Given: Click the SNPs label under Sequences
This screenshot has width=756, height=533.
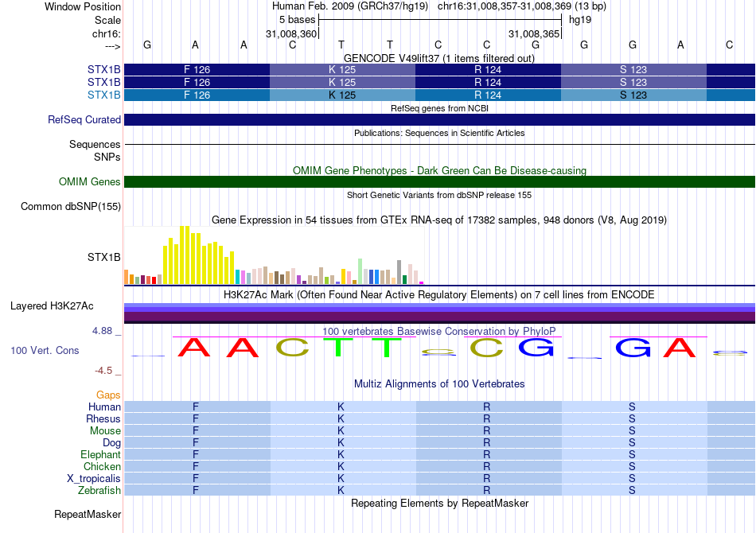Looking at the screenshot, I should (x=107, y=157).
